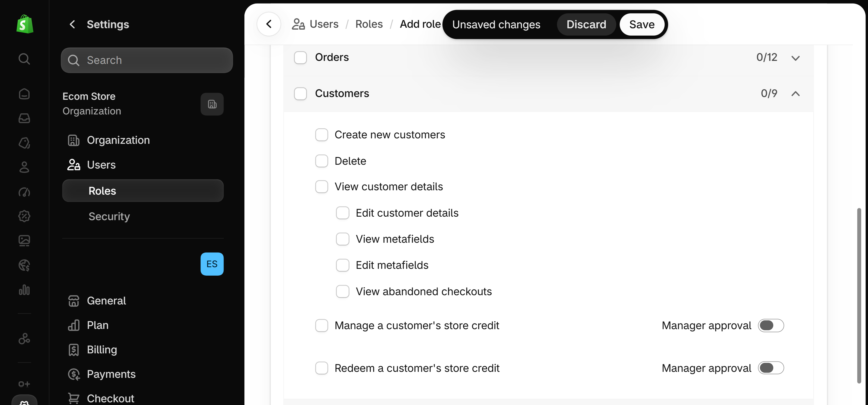The height and width of the screenshot is (405, 868).
Task: Collapse the Customers permissions chevron
Action: (795, 94)
